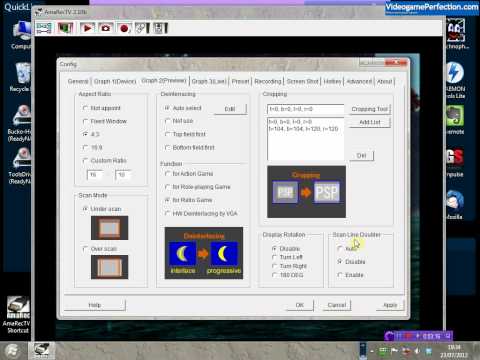Start recording with the red circle icon
The width and height of the screenshot is (480, 360).
click(x=124, y=28)
